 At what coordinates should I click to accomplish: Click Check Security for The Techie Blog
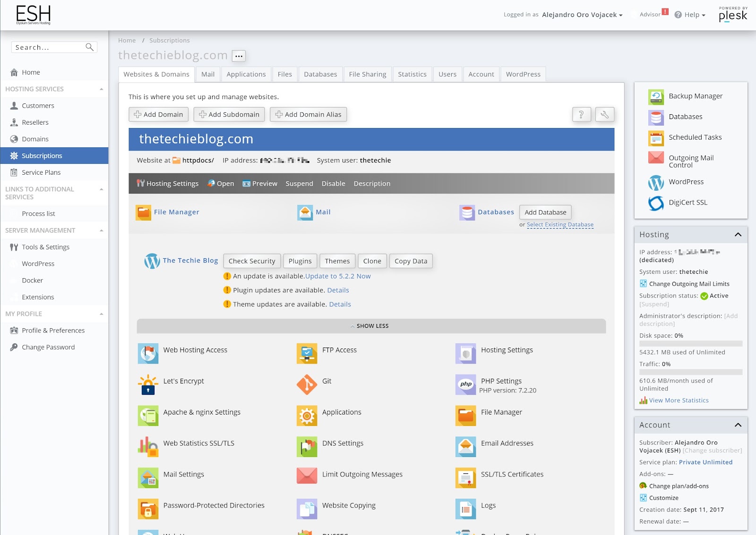pos(252,261)
